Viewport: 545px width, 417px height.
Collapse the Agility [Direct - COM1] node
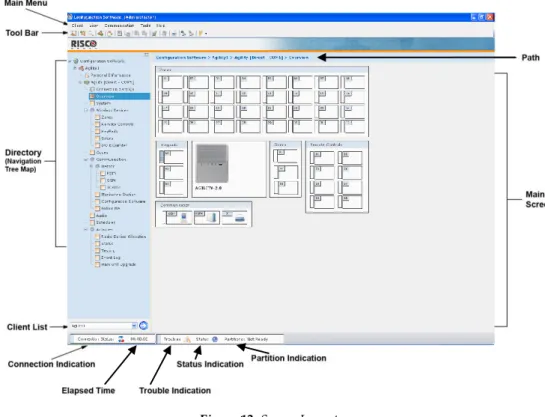pyautogui.click(x=80, y=82)
